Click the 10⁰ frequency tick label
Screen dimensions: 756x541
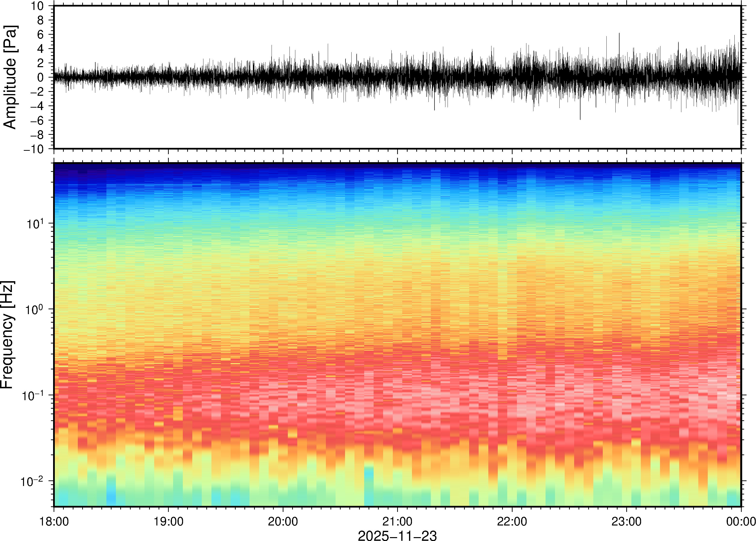coord(35,309)
